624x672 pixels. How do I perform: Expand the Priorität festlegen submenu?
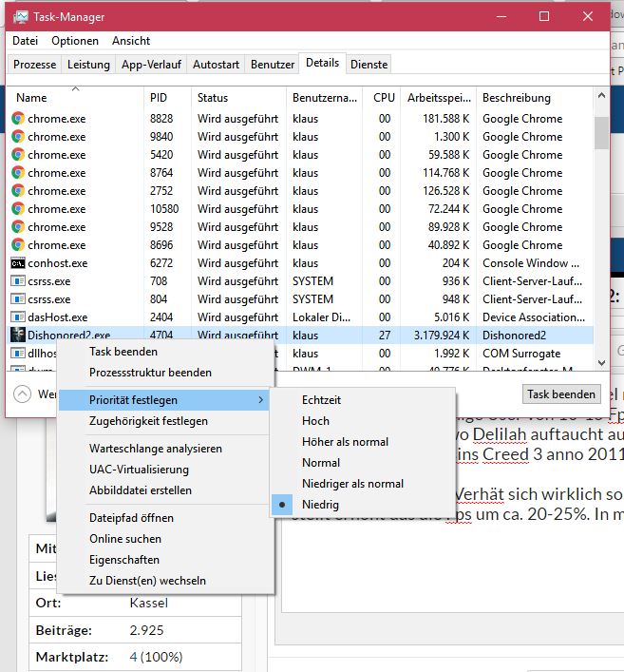click(164, 400)
